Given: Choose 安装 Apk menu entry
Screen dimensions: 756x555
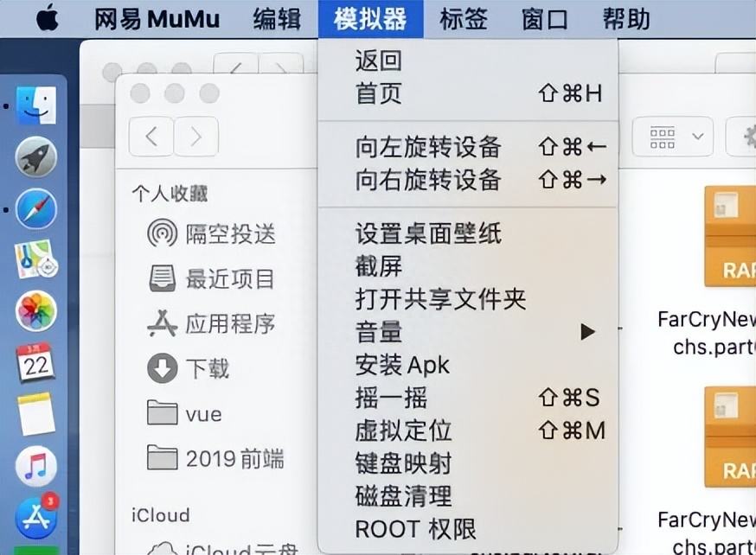Looking at the screenshot, I should (x=402, y=365).
